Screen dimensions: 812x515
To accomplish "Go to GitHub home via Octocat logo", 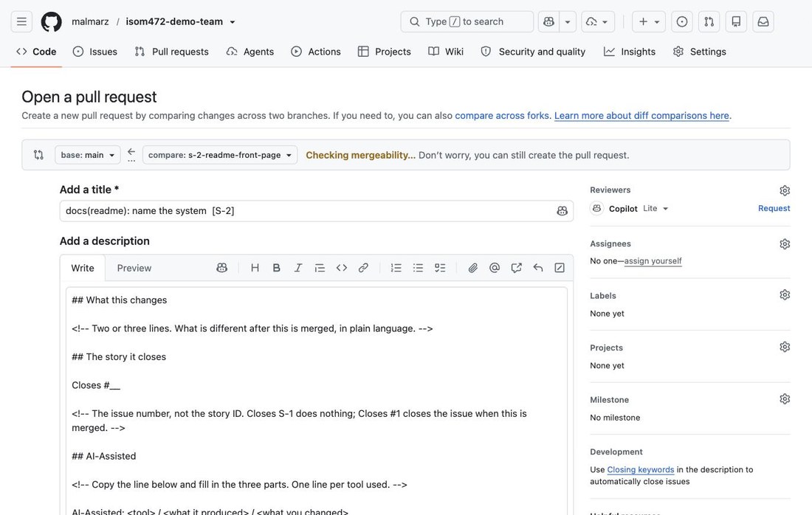I will tap(51, 21).
